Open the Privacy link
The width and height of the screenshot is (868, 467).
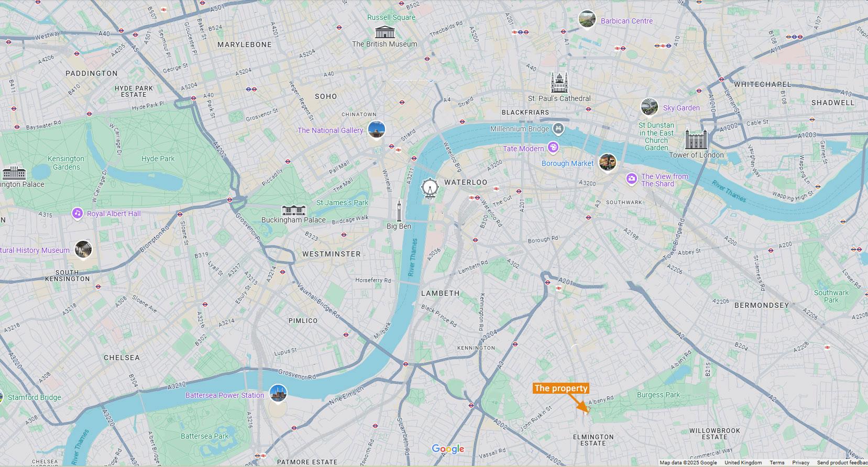coord(800,463)
